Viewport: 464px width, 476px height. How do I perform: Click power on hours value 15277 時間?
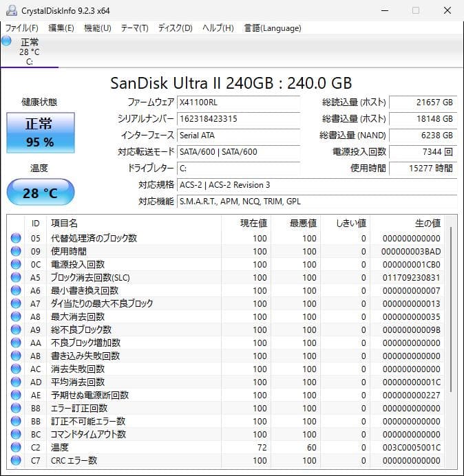[423, 168]
